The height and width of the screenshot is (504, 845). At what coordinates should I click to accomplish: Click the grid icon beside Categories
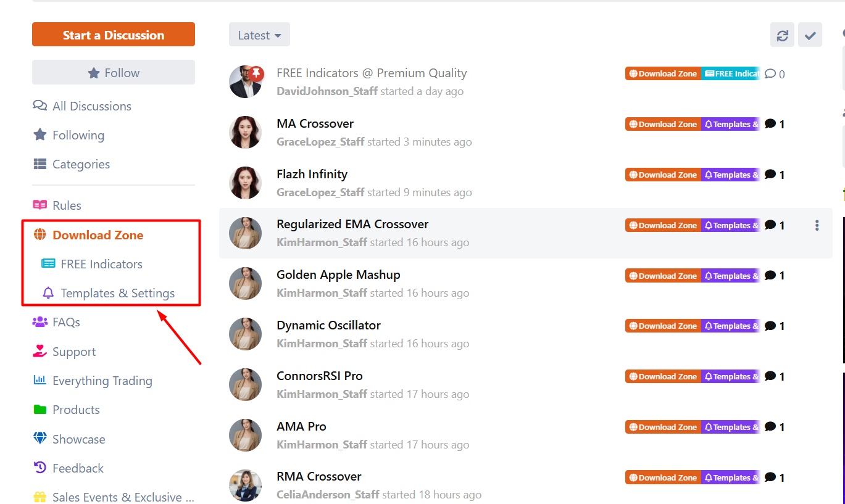click(x=40, y=164)
